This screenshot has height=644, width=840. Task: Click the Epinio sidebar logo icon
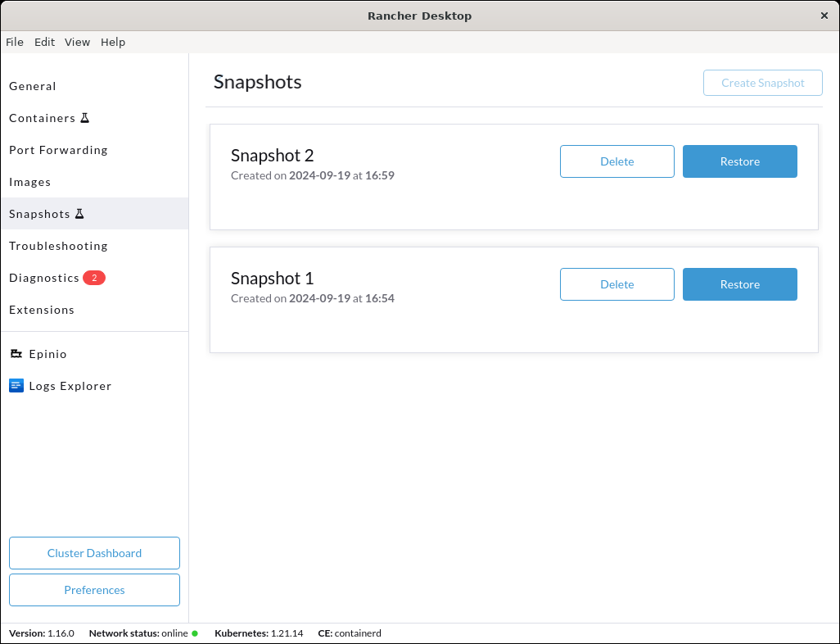click(16, 353)
